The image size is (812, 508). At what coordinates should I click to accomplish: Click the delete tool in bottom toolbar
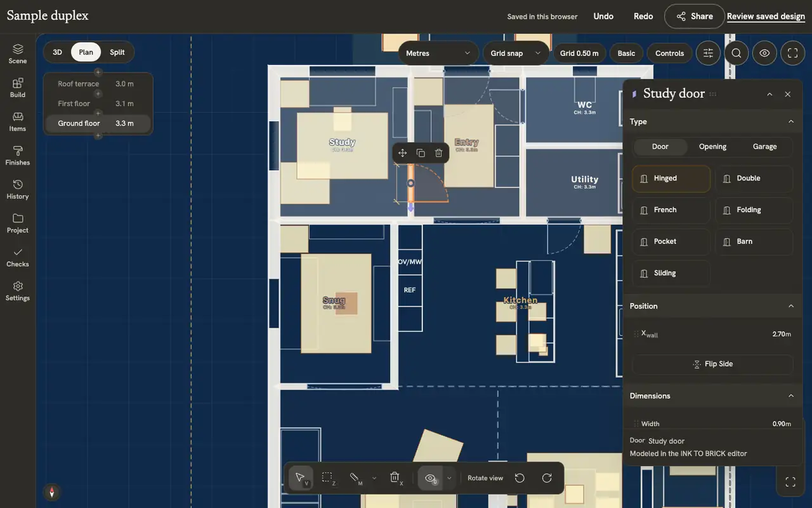click(395, 478)
